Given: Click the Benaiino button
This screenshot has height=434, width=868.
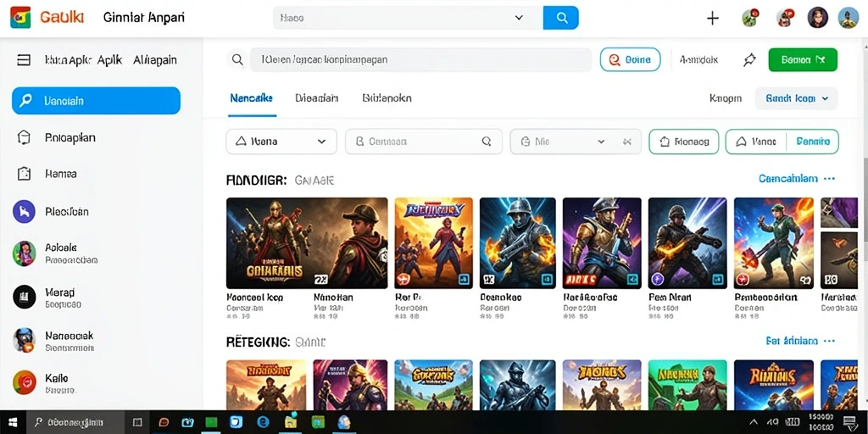Looking at the screenshot, I should [x=813, y=142].
